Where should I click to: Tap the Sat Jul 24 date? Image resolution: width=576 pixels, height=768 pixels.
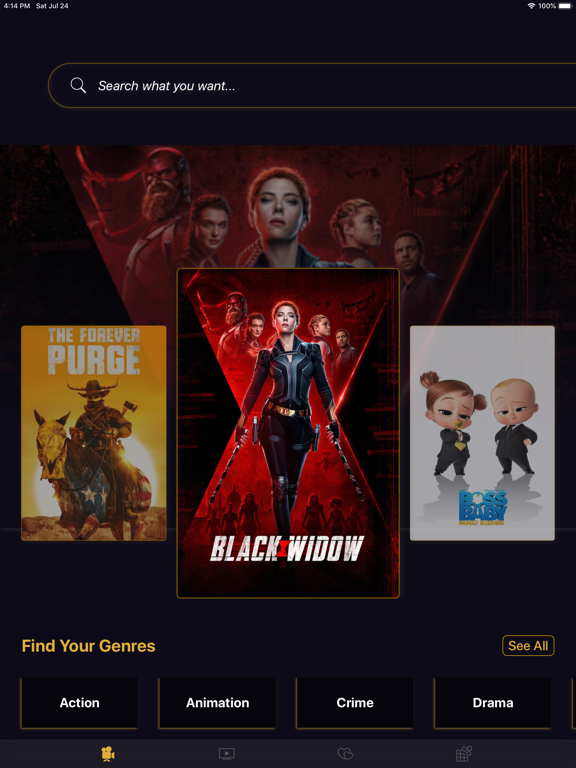click(x=52, y=6)
